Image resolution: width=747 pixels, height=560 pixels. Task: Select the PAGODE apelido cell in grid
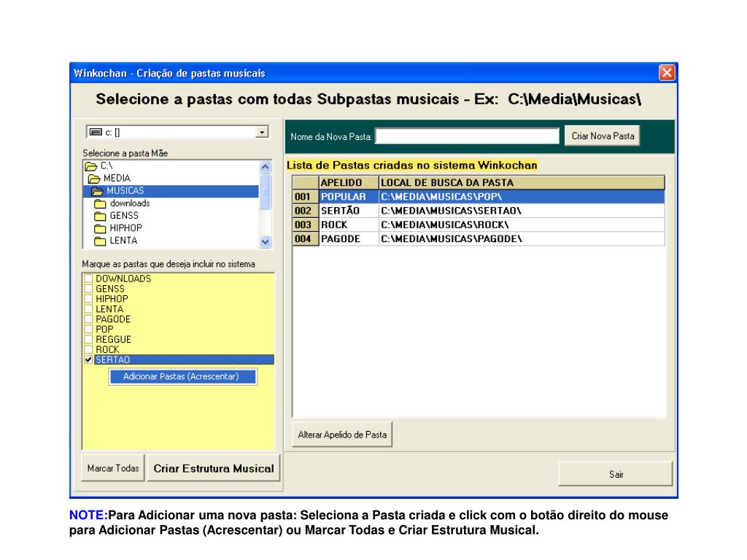349,238
